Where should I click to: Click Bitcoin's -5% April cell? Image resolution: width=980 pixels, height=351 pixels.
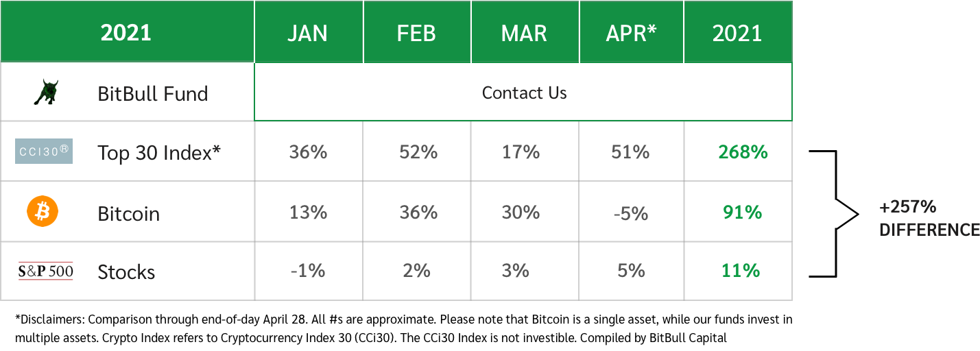click(x=630, y=213)
